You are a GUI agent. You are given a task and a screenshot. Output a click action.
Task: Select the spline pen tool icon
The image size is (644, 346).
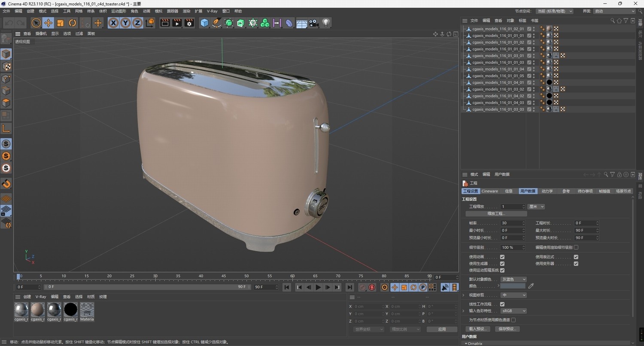217,23
